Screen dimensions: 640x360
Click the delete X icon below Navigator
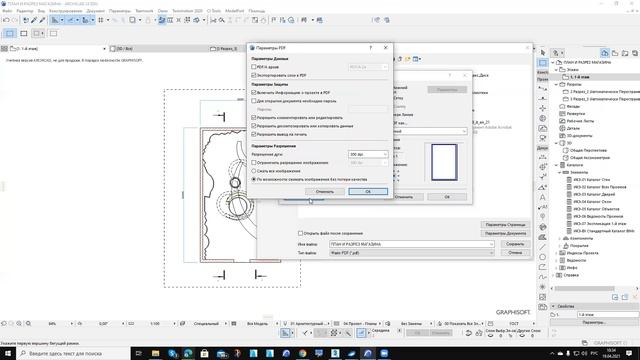coord(635,297)
